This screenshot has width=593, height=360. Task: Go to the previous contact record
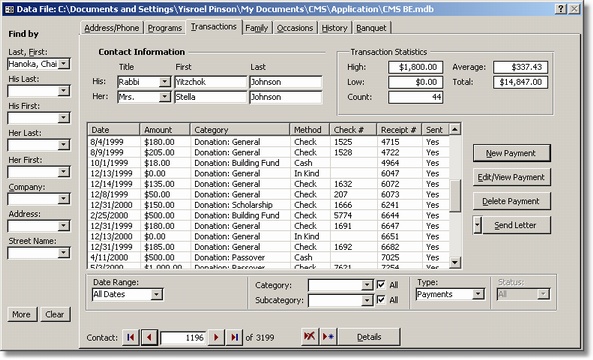point(149,337)
